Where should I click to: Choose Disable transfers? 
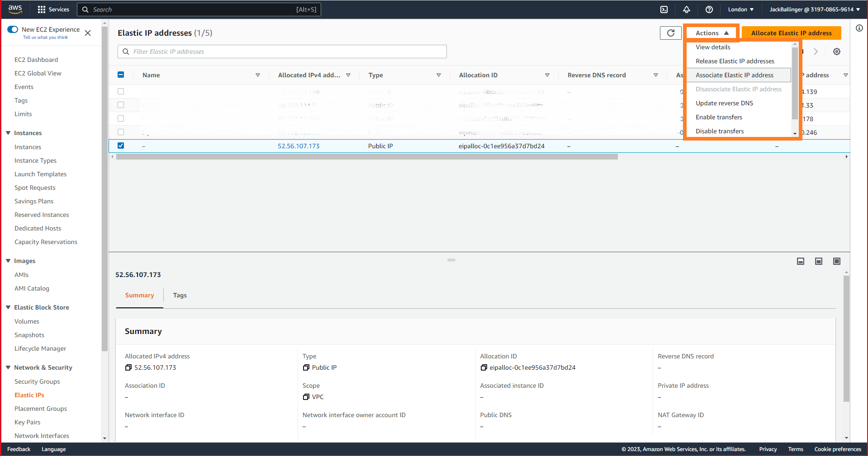720,131
